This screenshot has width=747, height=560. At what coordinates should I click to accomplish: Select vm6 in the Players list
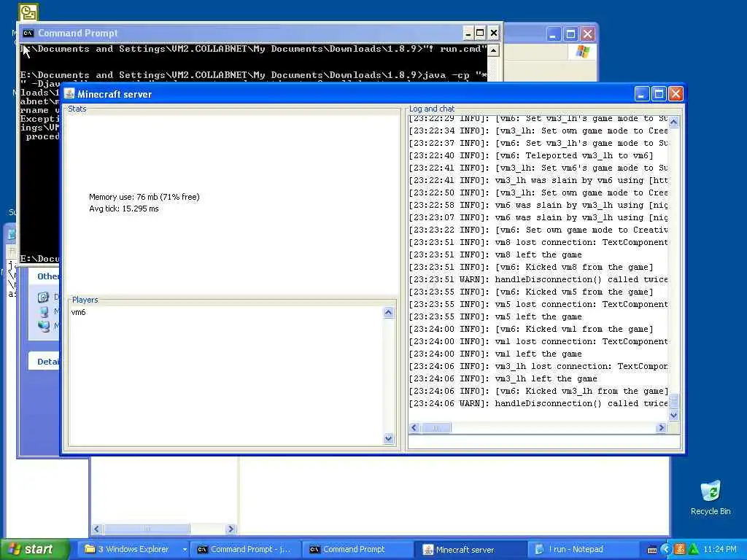click(79, 312)
